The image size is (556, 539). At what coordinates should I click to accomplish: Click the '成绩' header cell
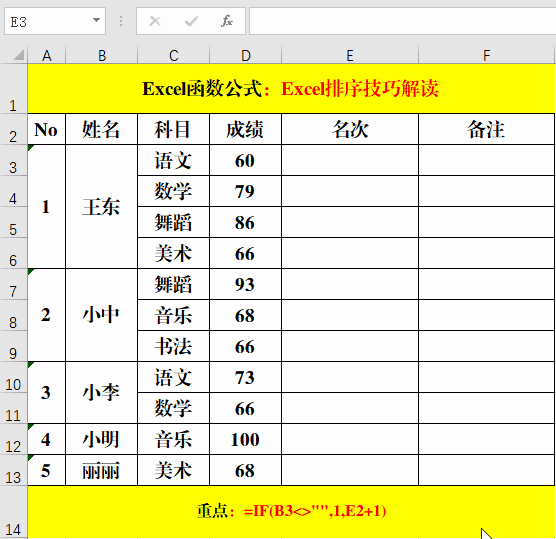[x=245, y=129]
